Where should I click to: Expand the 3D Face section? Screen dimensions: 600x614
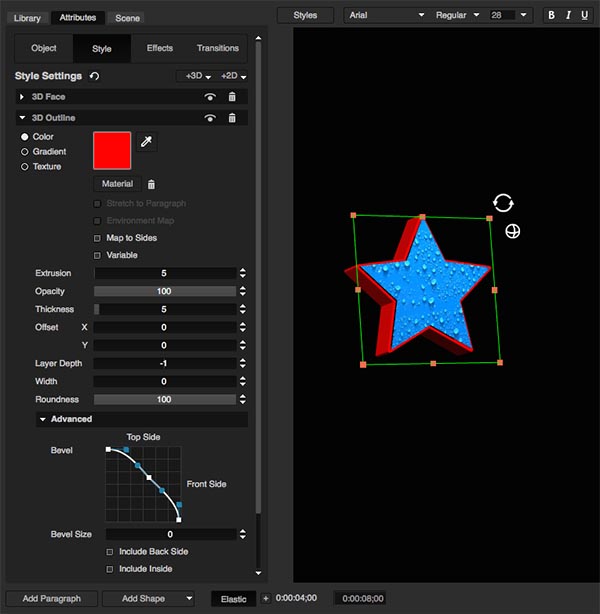[x=22, y=97]
